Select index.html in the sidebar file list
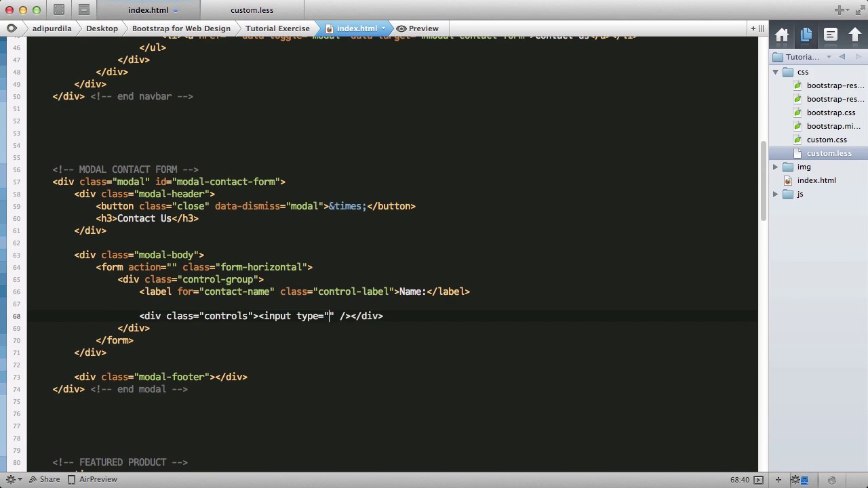868x488 pixels. pyautogui.click(x=816, y=180)
